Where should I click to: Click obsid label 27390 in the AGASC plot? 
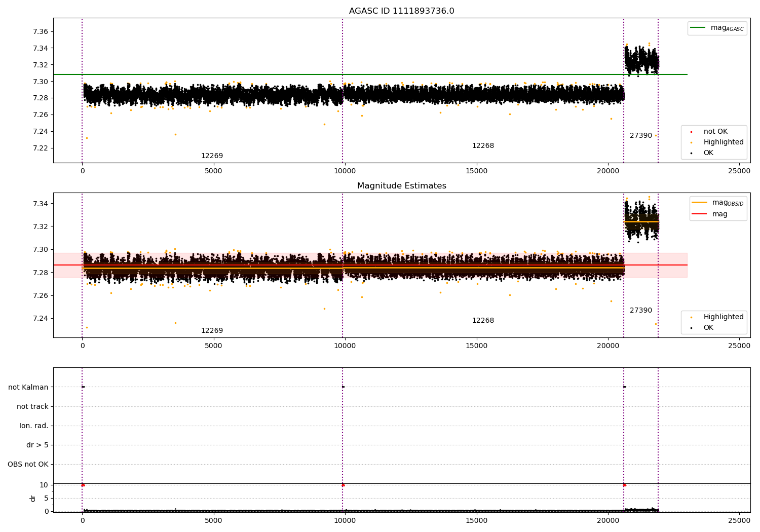(x=641, y=136)
